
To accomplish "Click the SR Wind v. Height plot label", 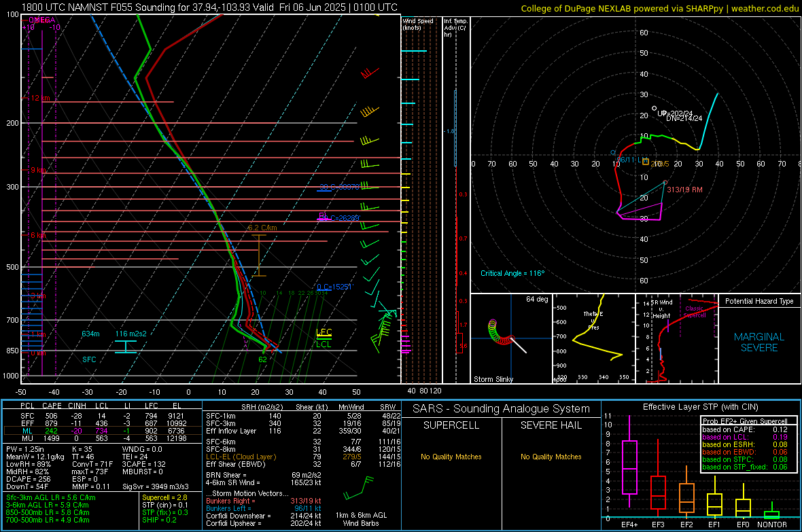I will point(661,309).
